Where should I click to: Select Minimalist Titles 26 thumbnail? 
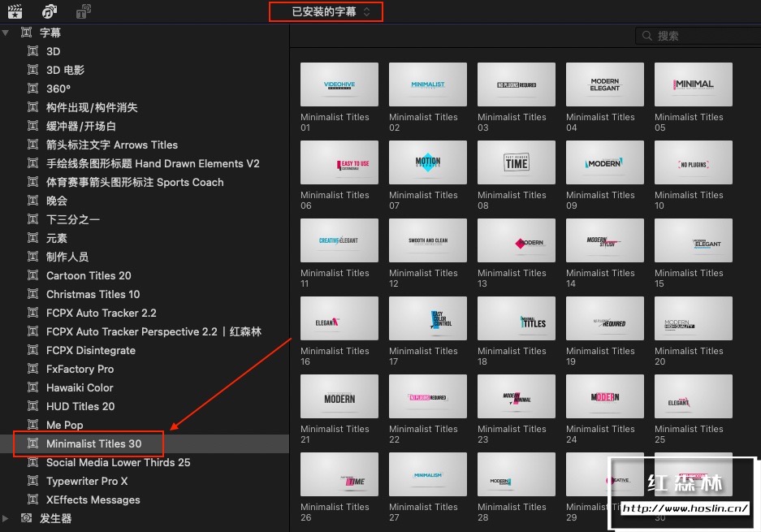[339, 474]
